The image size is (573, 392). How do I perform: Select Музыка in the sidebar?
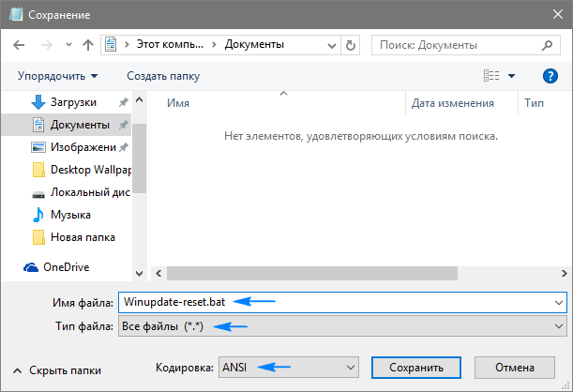point(70,215)
